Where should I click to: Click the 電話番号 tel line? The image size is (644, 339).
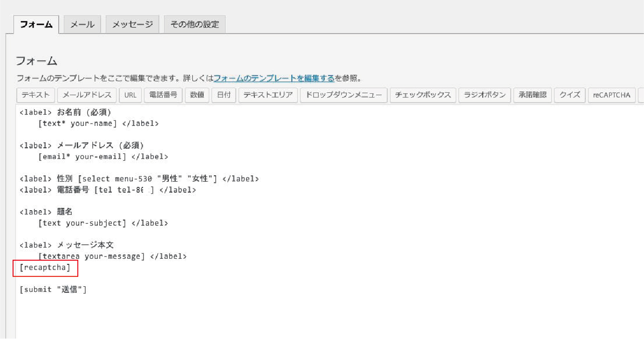point(108,190)
